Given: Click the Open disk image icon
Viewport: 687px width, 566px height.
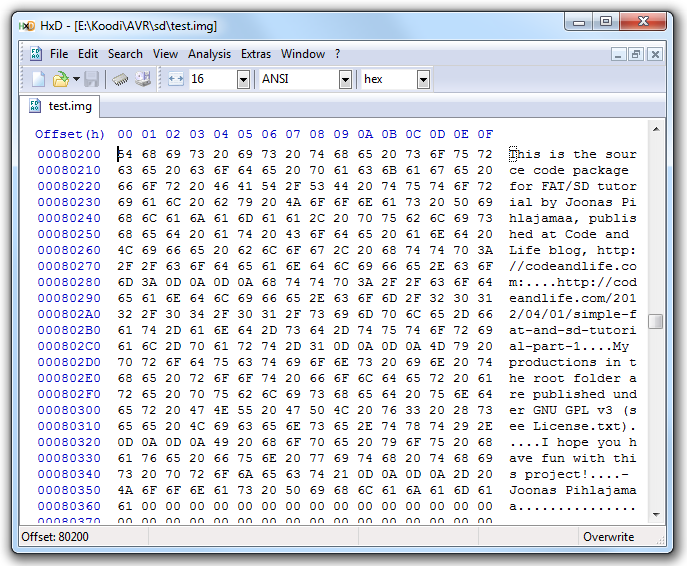Looking at the screenshot, I should point(143,79).
